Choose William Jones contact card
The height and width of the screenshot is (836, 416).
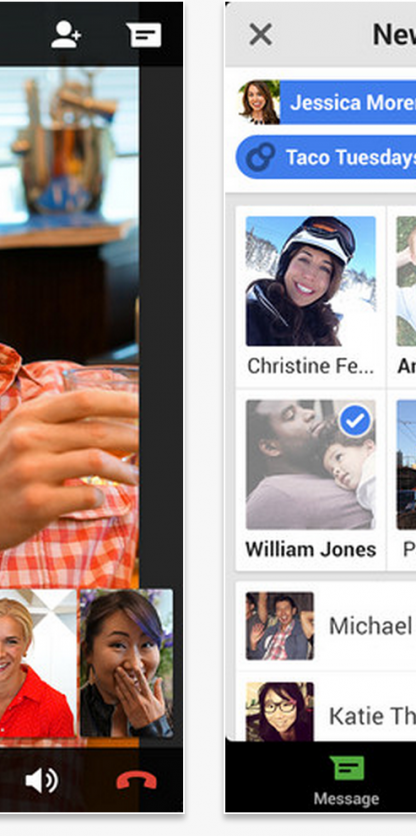click(x=310, y=480)
